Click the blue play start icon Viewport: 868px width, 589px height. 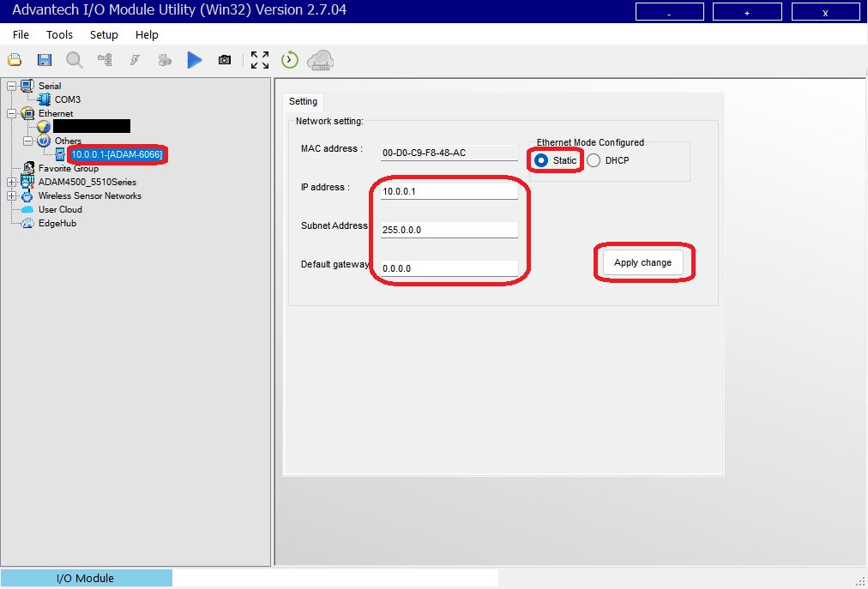coord(195,60)
